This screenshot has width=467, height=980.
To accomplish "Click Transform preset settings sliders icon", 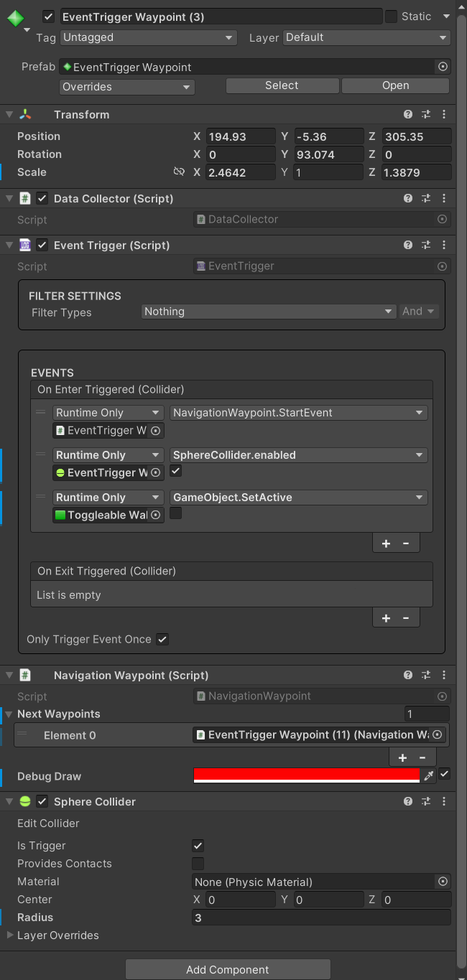I will 425,114.
